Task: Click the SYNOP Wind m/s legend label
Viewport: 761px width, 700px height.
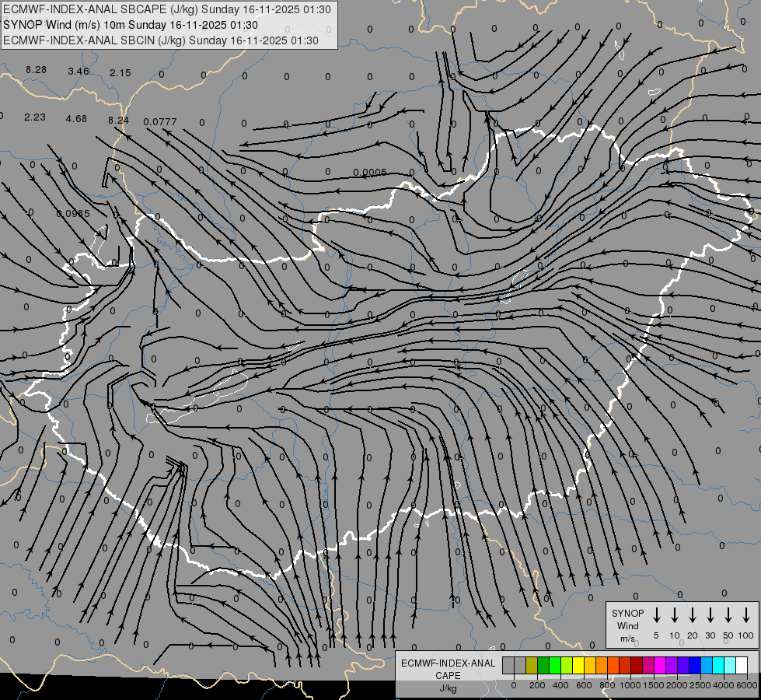Action: [x=628, y=626]
